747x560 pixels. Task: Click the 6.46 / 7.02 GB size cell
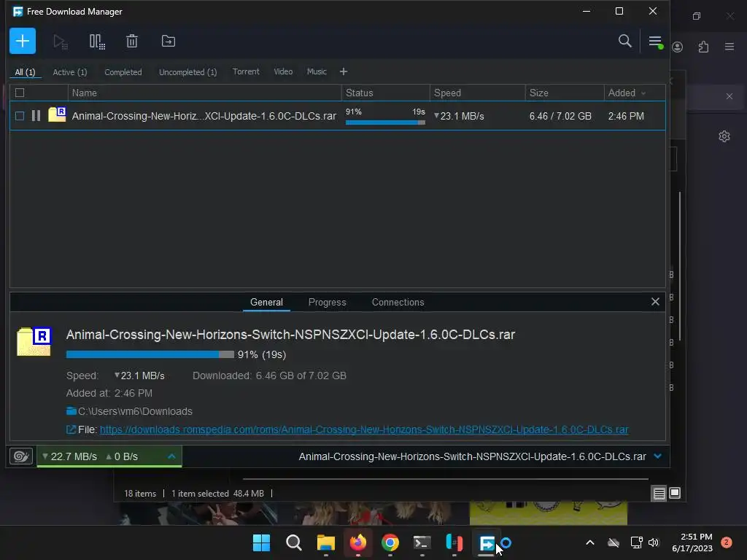[x=560, y=116]
